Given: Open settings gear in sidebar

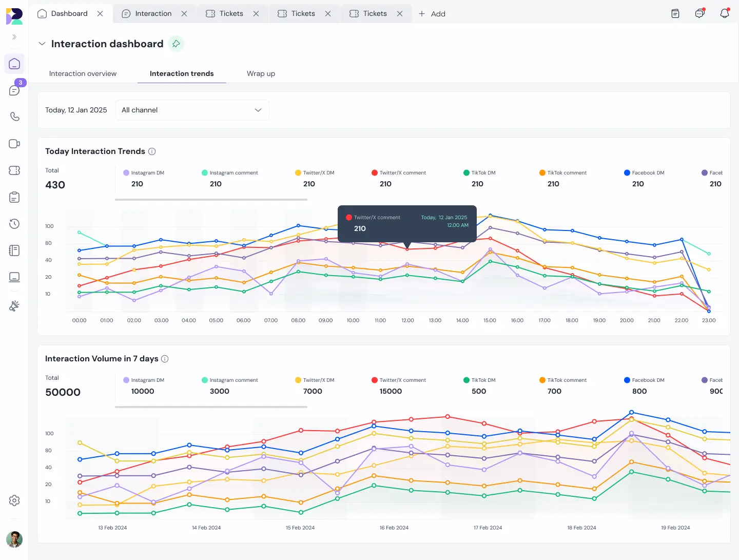Looking at the screenshot, I should point(14,500).
